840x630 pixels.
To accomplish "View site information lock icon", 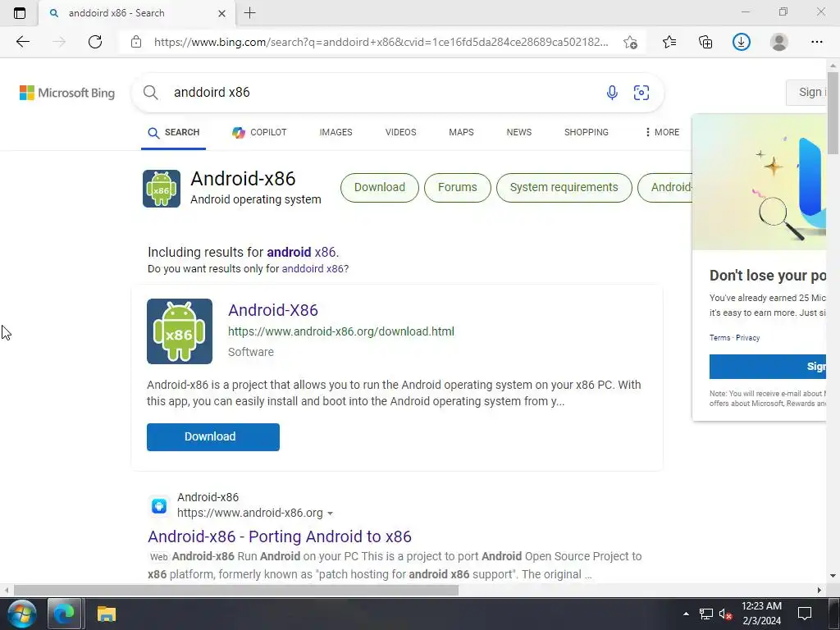I will 136,42.
